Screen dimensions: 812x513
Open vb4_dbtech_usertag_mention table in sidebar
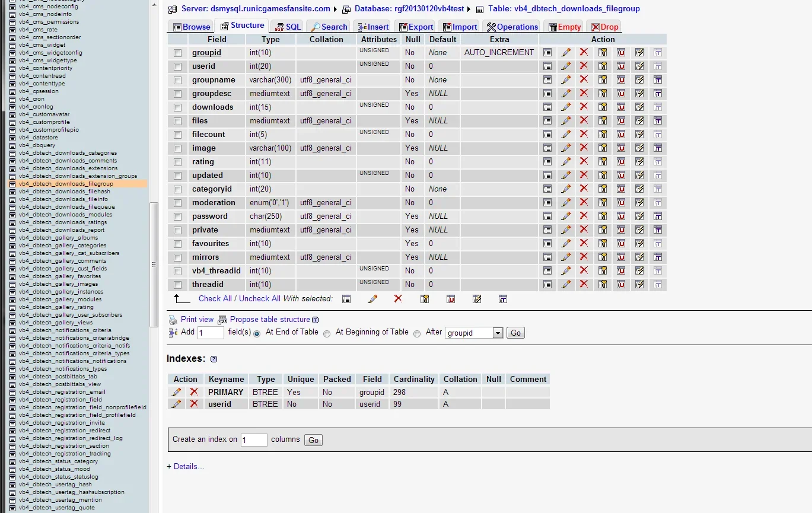click(60, 500)
